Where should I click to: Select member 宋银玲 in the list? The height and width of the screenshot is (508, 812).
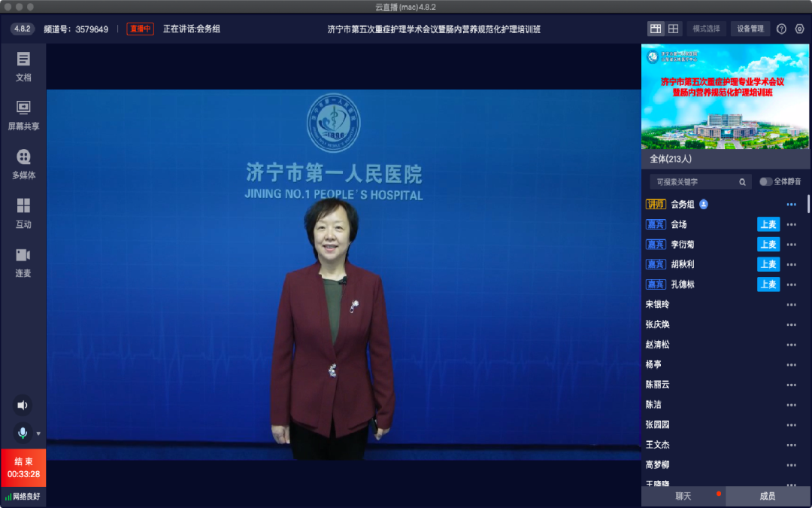658,304
